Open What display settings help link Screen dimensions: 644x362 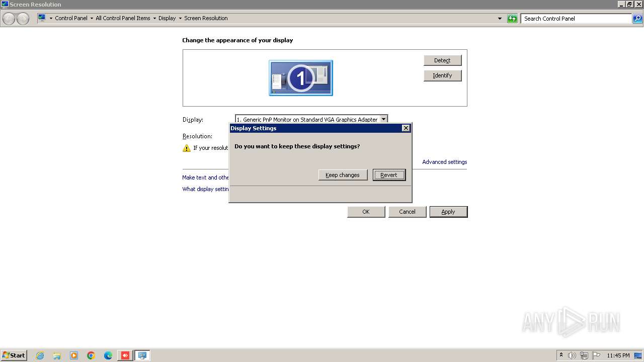tap(205, 189)
